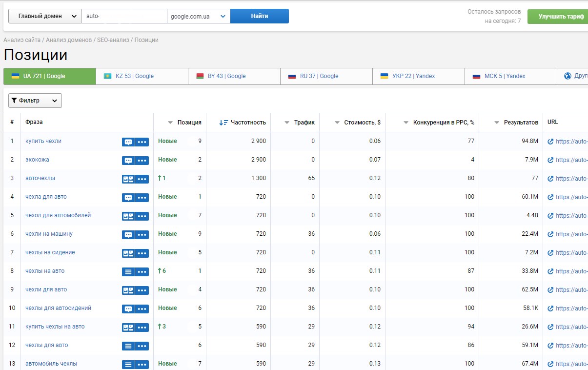
Task: Open the чехлы для автосидений phrase link
Action: [x=58, y=308]
